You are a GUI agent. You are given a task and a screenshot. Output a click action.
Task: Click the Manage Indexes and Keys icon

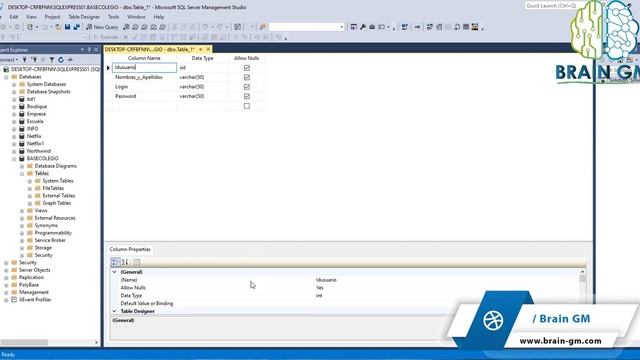pos(439,27)
